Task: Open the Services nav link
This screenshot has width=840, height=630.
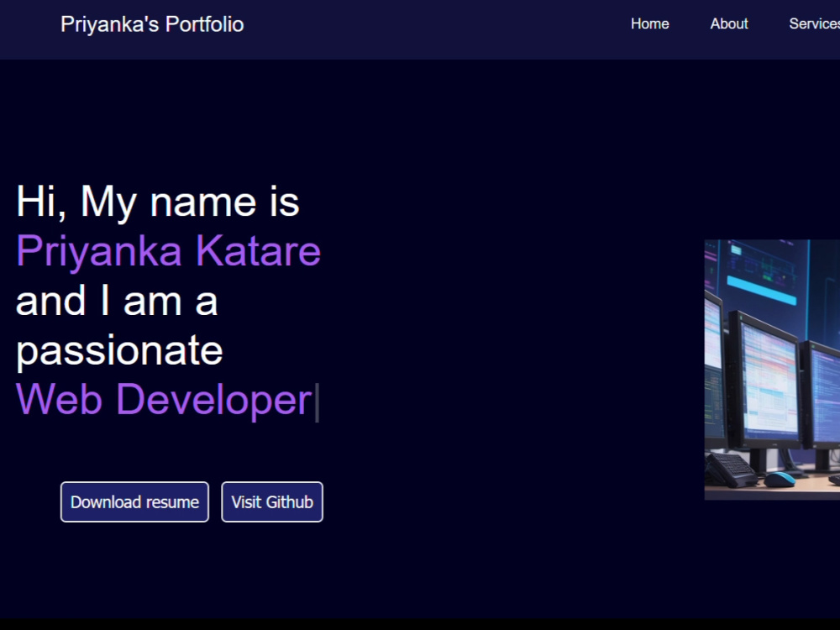Action: (814, 24)
